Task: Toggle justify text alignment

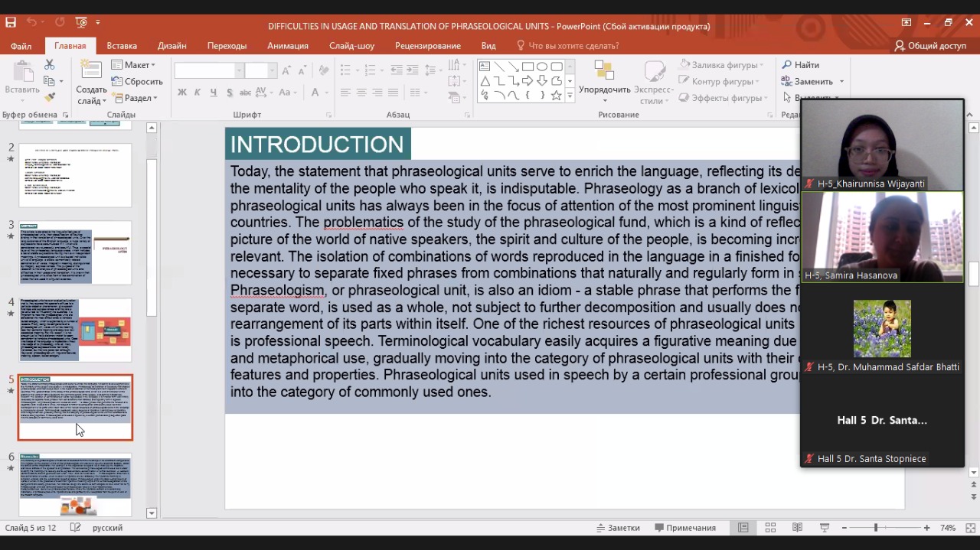Action: pyautogui.click(x=394, y=93)
